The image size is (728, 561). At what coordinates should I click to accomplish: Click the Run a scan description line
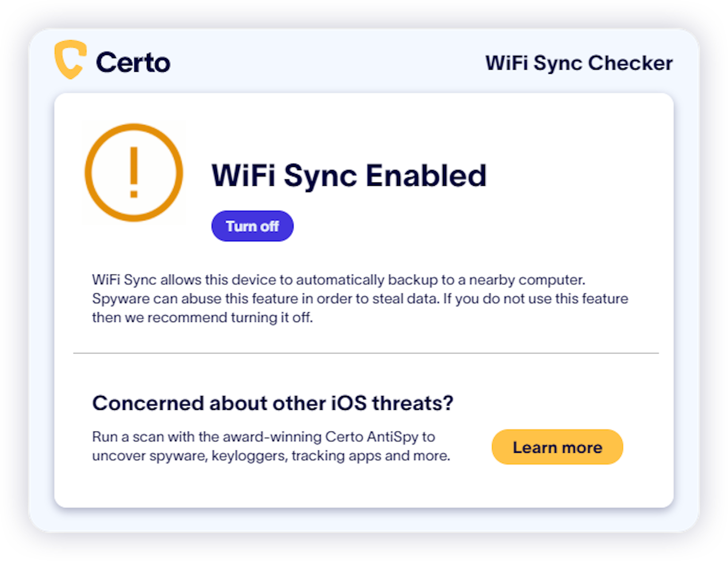pos(264,437)
